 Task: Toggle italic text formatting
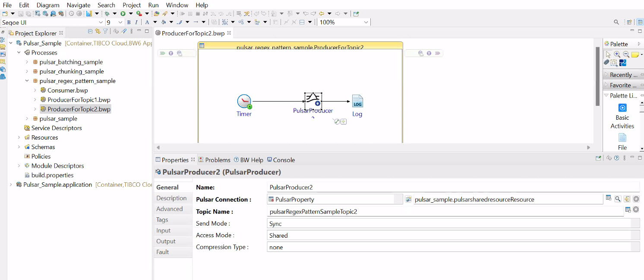click(136, 22)
